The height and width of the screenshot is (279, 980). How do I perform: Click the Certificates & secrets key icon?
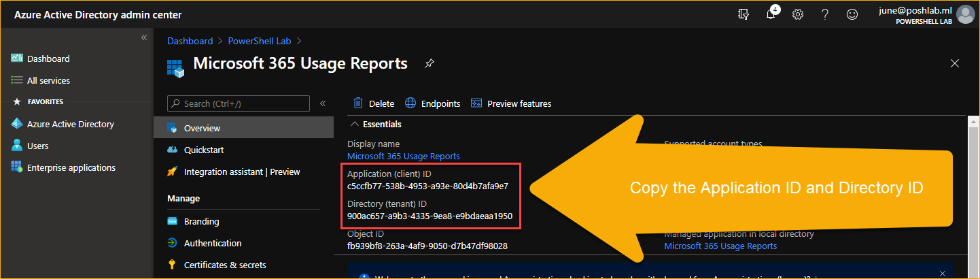(172, 265)
